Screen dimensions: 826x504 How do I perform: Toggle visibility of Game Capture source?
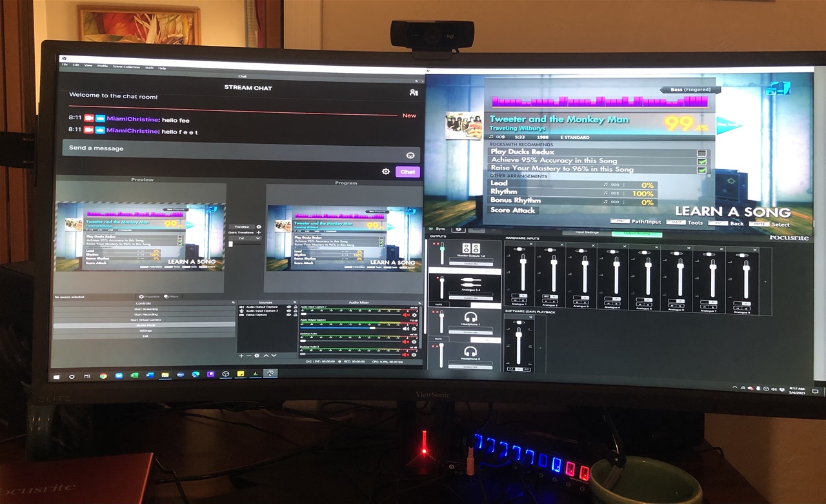click(288, 315)
